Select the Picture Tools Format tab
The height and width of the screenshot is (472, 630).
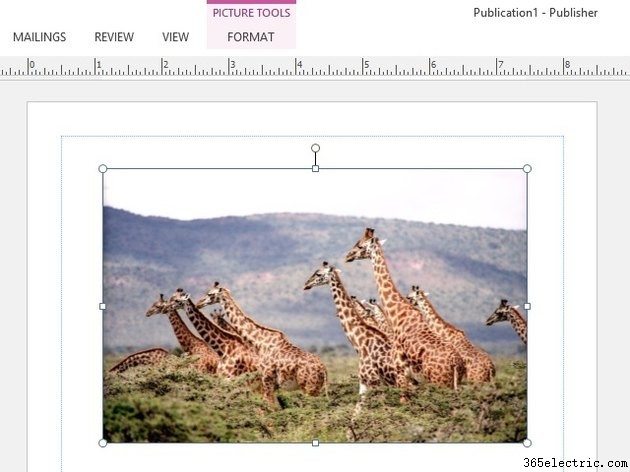(x=251, y=37)
